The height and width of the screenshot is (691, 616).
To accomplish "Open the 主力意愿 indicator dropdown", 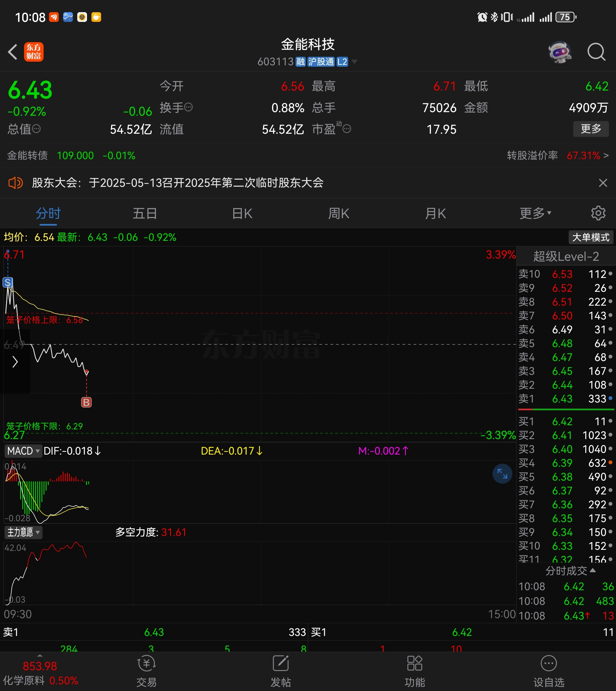I will pyautogui.click(x=23, y=532).
